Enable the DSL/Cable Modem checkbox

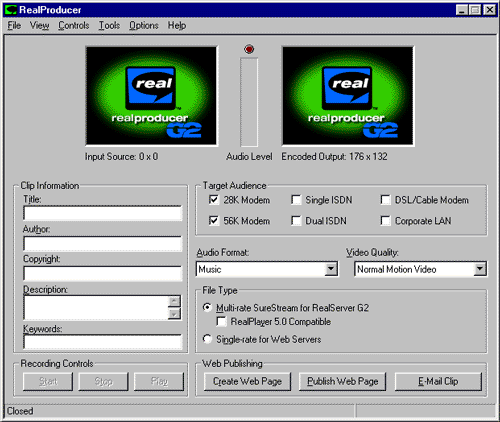(385, 200)
